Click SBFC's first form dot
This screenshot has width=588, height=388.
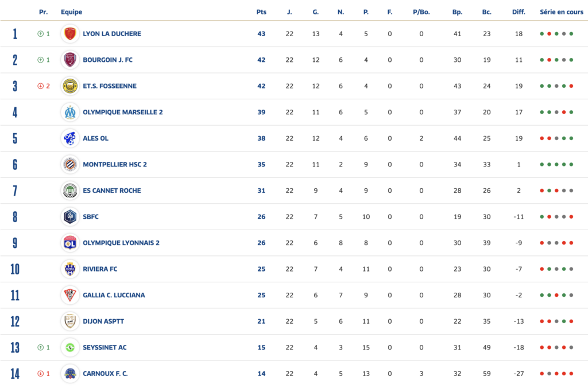tap(542, 217)
